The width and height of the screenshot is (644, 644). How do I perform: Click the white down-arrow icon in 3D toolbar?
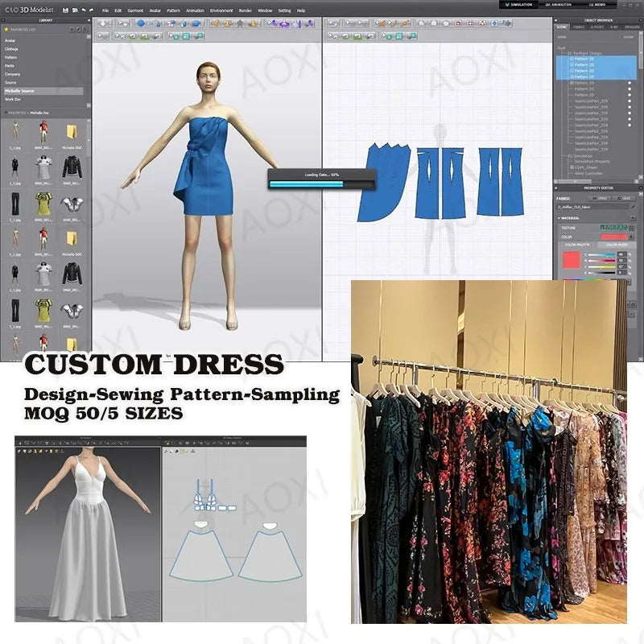click(x=105, y=23)
